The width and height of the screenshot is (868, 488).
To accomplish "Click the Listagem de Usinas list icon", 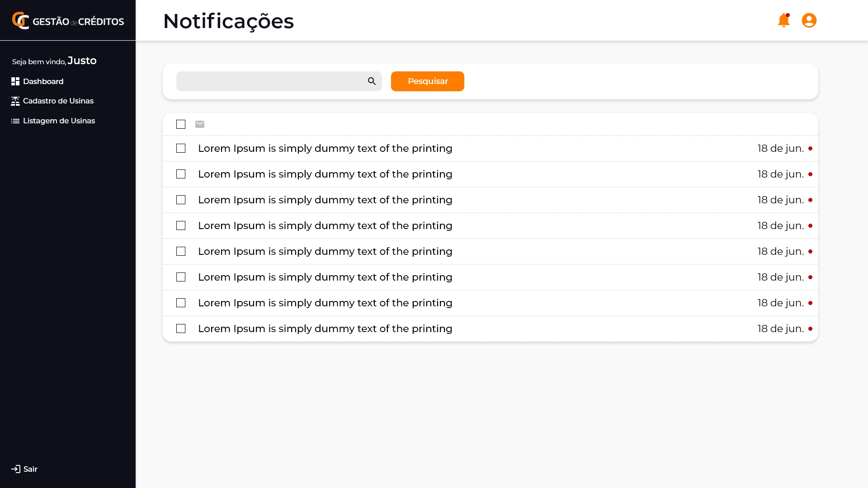I will point(15,121).
